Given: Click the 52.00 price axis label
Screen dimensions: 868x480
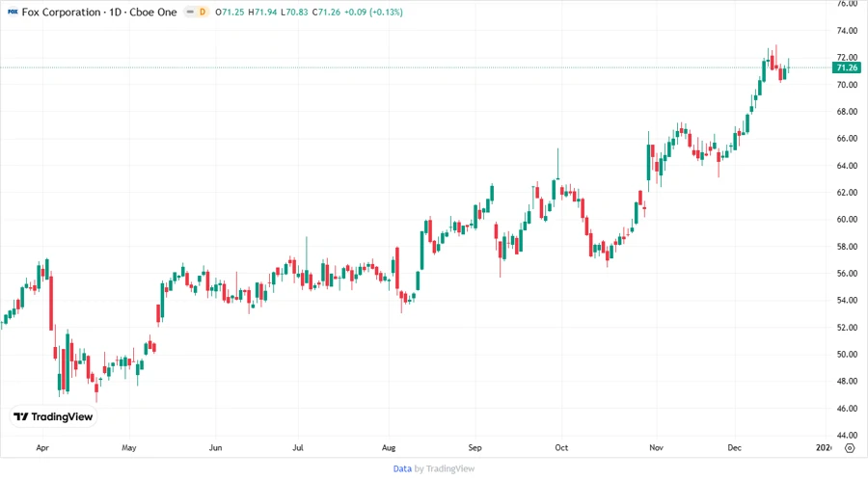Looking at the screenshot, I should pos(847,327).
